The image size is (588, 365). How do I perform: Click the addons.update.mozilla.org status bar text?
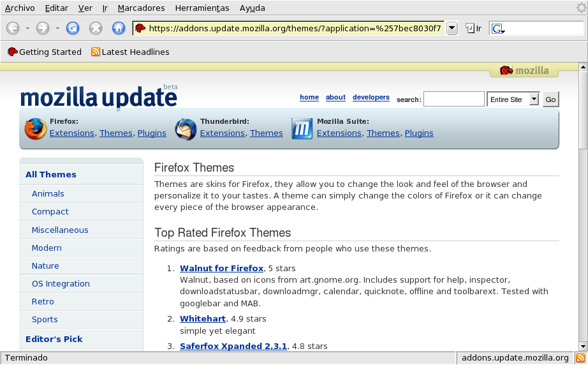point(515,358)
